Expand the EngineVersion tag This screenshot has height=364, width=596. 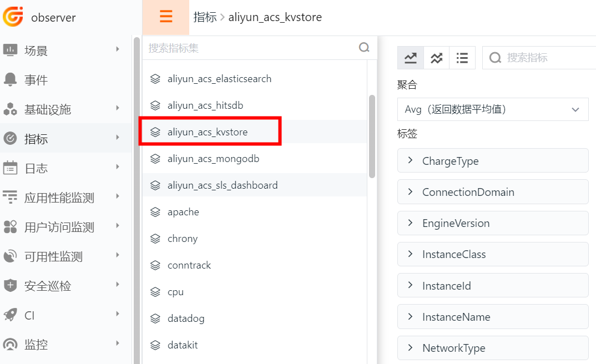tap(493, 223)
